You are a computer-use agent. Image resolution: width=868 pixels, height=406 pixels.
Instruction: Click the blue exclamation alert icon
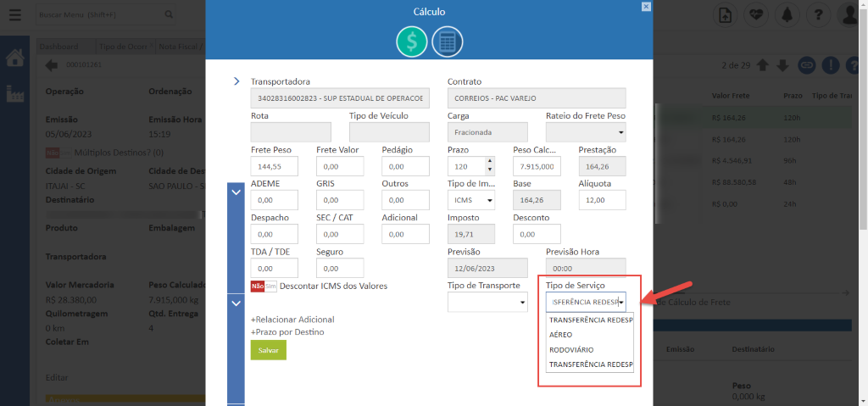coord(831,65)
